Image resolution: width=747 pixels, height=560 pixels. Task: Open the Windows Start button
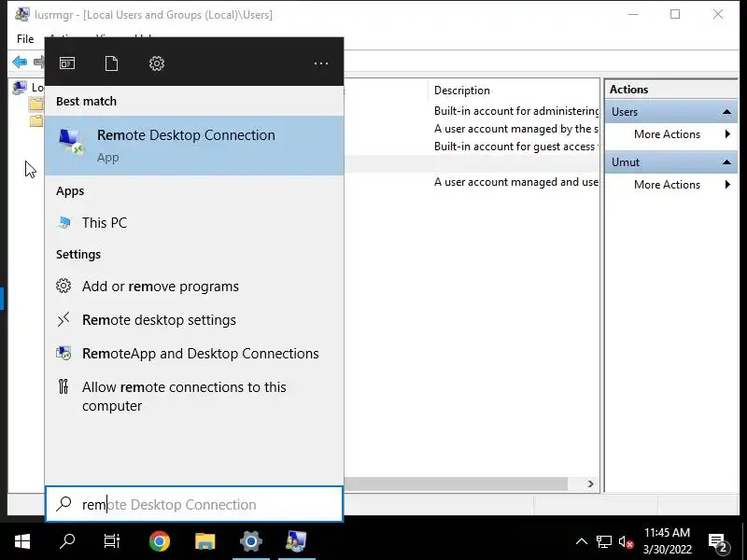click(x=21, y=541)
